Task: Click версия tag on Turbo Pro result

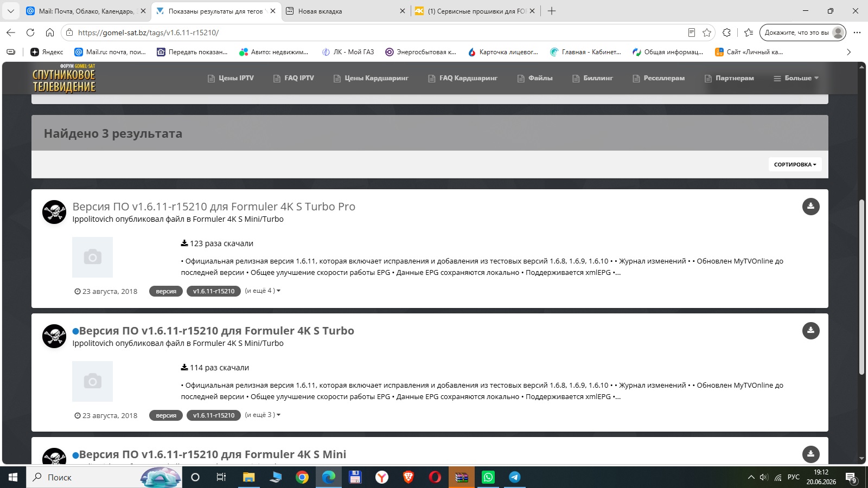Action: click(x=166, y=291)
